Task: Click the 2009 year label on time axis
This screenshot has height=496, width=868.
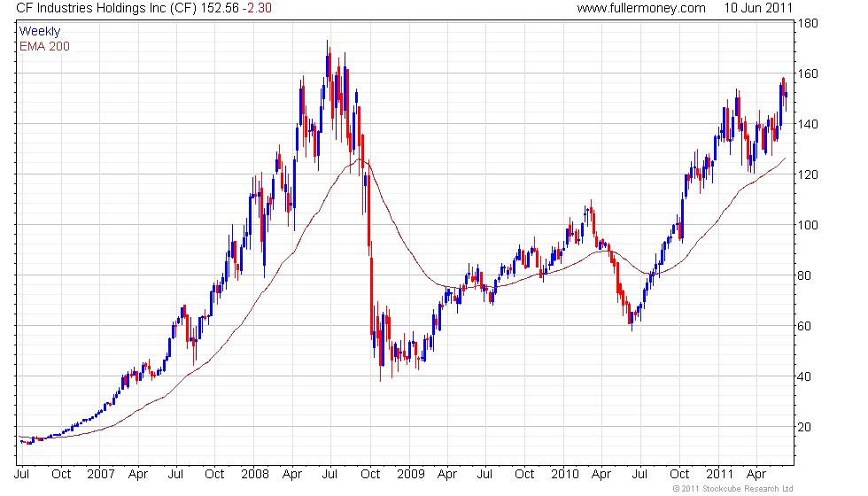Action: pyautogui.click(x=411, y=474)
